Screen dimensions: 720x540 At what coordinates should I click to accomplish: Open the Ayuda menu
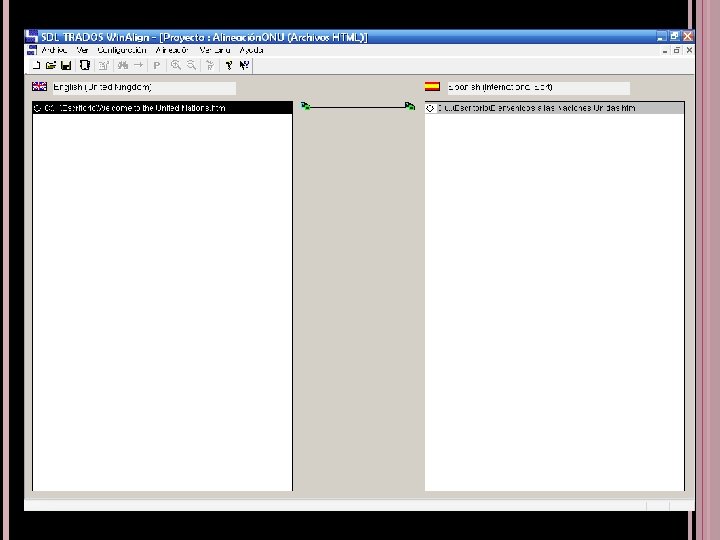(x=251, y=50)
